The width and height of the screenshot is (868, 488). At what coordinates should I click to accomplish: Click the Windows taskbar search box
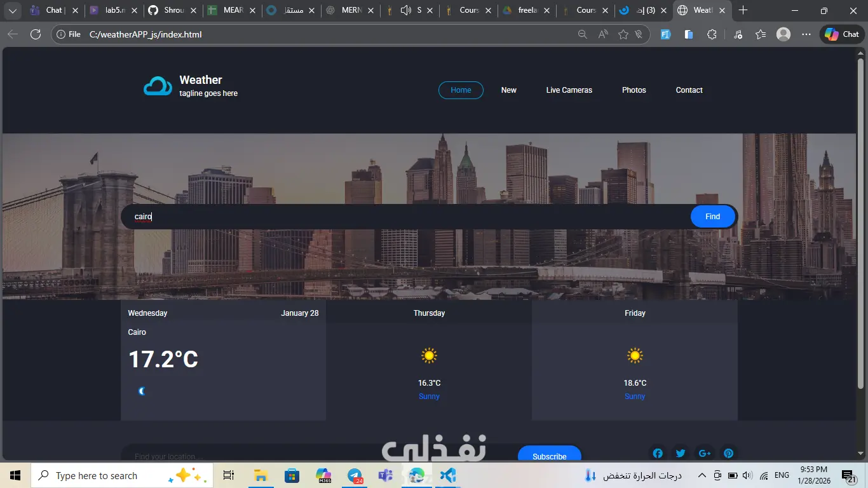point(121,475)
